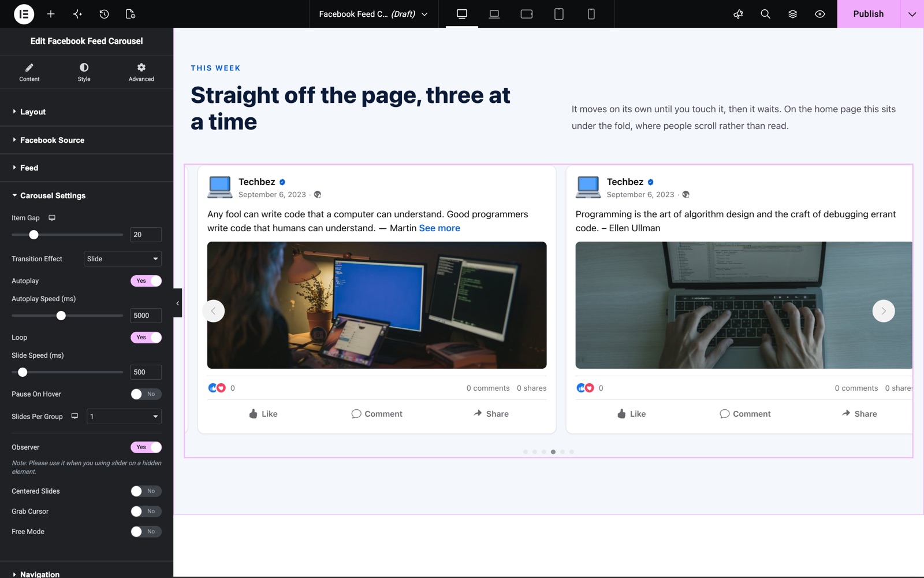Viewport: 924px width, 578px height.
Task: Open the History clock icon
Action: [104, 14]
